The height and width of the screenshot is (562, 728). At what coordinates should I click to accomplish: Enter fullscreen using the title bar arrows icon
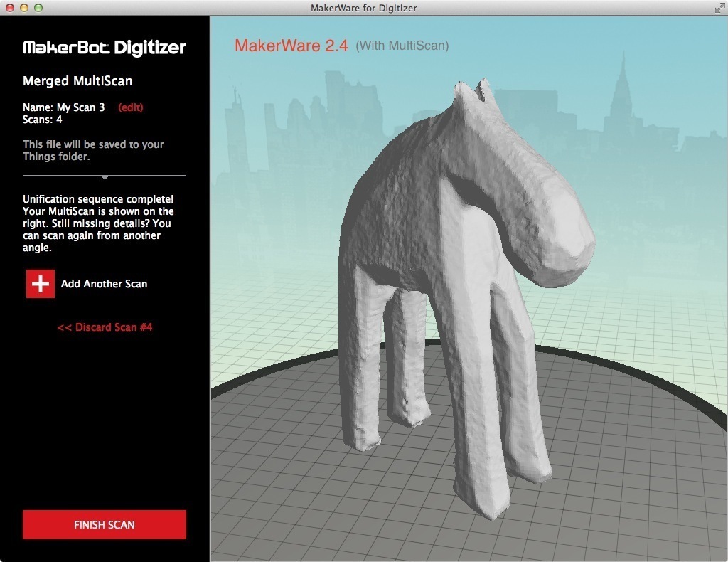719,8
